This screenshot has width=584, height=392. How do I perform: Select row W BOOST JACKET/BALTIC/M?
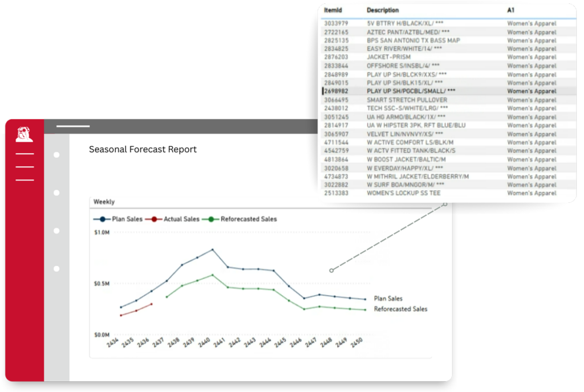point(448,160)
